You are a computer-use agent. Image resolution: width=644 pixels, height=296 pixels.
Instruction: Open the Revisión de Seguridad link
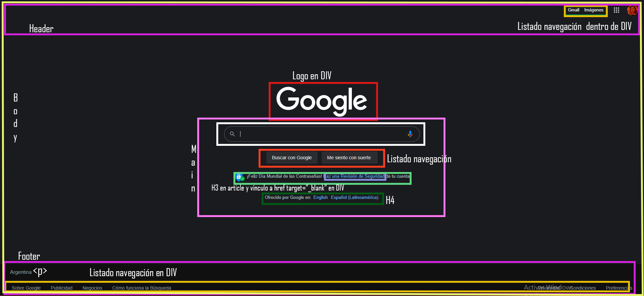click(355, 176)
